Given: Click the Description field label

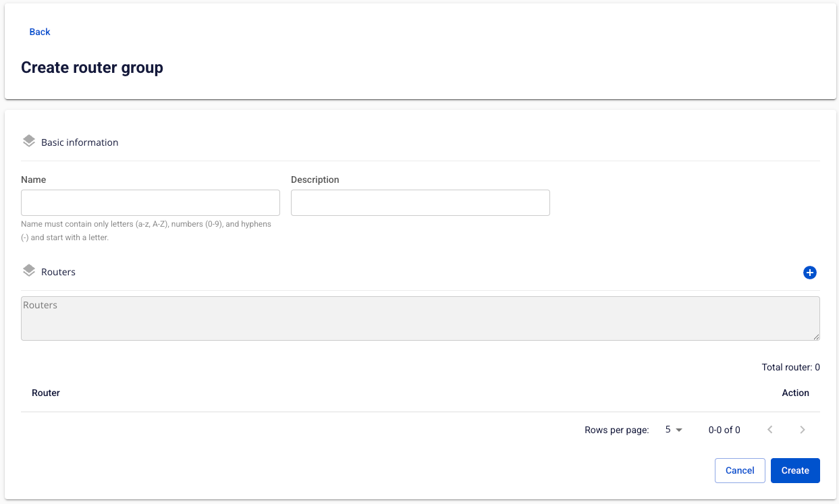Looking at the screenshot, I should (315, 180).
